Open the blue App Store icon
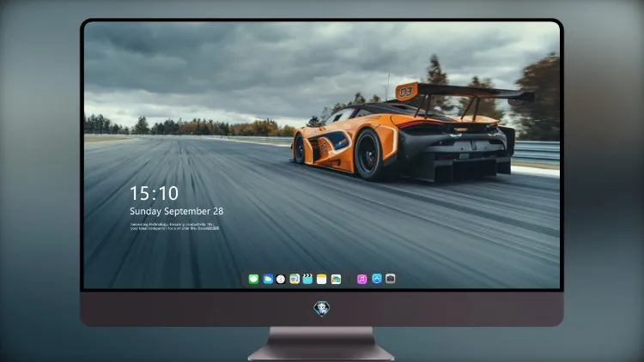The image size is (644, 362). (377, 279)
